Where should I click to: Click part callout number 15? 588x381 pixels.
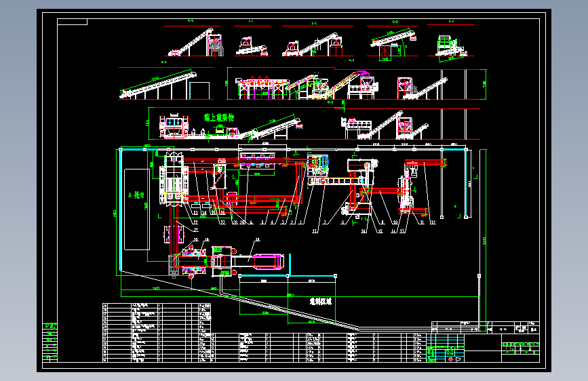tap(380, 231)
